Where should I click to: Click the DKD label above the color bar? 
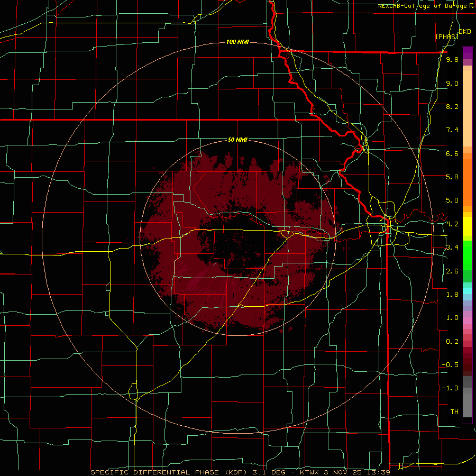click(x=465, y=32)
